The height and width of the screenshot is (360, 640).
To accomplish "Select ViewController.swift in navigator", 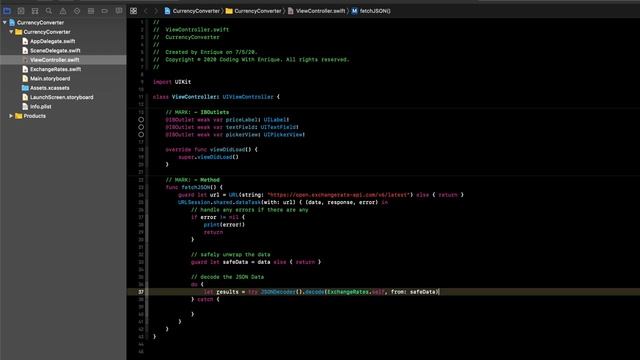I will tap(55, 60).
